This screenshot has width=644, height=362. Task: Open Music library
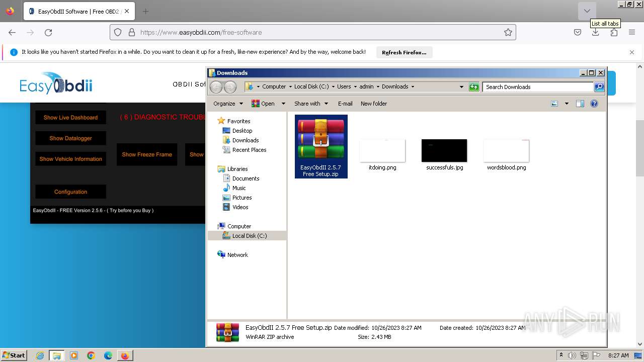[x=239, y=188]
